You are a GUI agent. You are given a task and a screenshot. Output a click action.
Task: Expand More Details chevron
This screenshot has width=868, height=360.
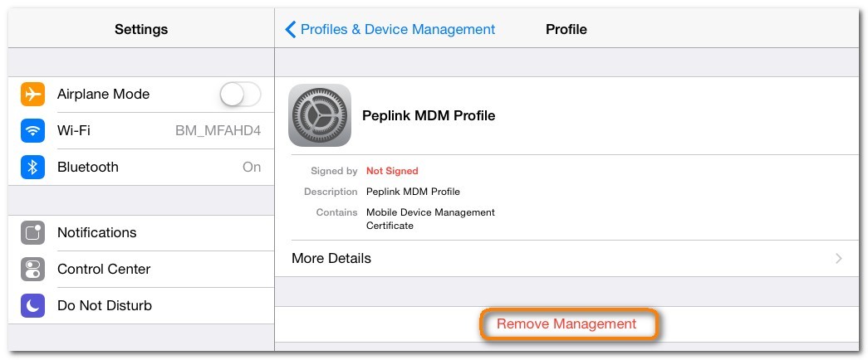[839, 259]
